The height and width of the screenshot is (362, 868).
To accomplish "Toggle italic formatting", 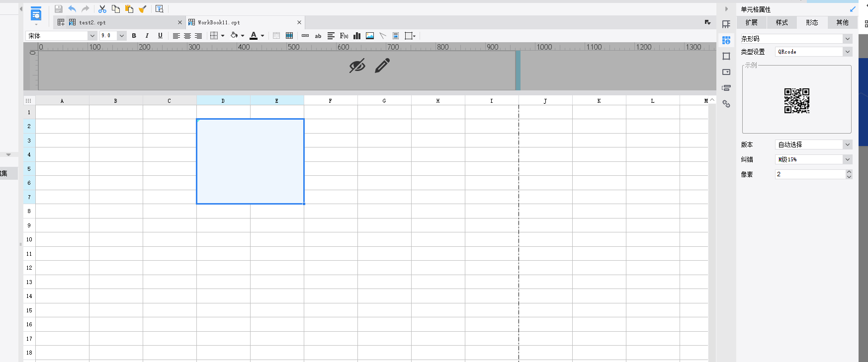I will 147,36.
